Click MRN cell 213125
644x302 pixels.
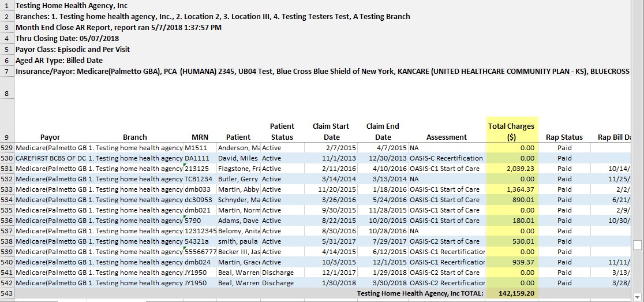(200, 169)
